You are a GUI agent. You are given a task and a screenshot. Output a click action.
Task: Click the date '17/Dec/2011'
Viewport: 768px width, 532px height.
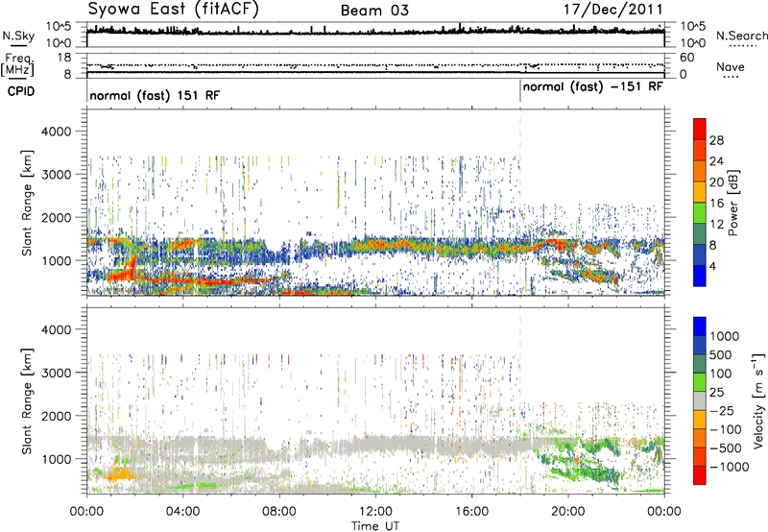click(612, 9)
